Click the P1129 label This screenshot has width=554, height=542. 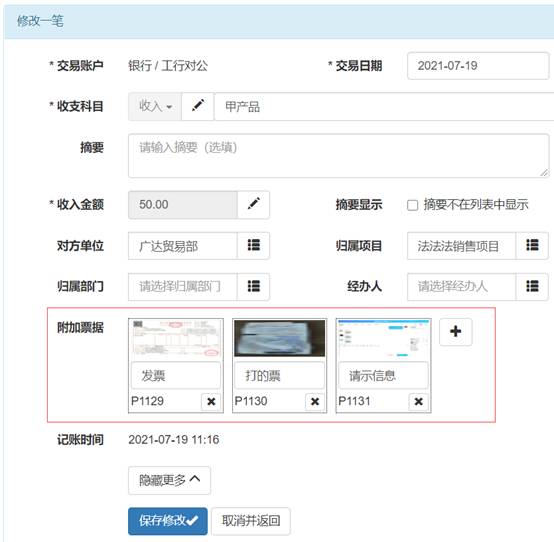pyautogui.click(x=147, y=401)
